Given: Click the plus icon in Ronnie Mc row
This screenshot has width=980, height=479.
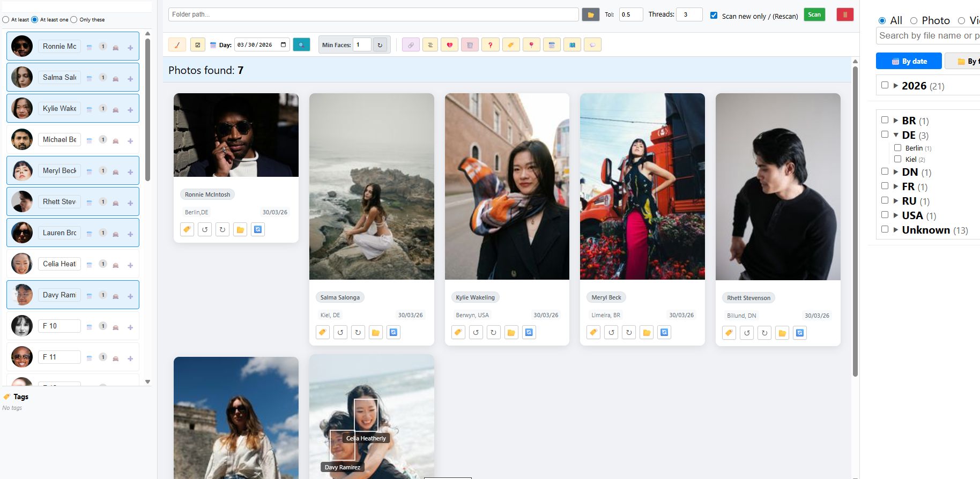Looking at the screenshot, I should (x=130, y=48).
